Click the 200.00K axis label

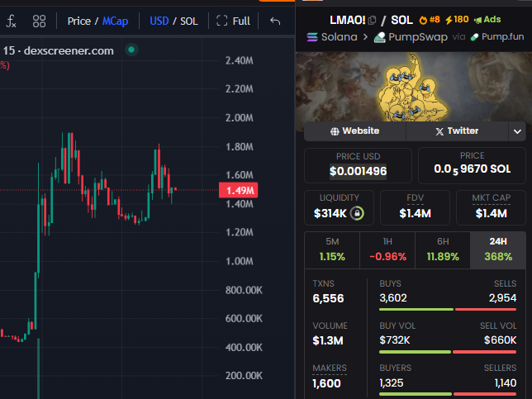coord(244,376)
